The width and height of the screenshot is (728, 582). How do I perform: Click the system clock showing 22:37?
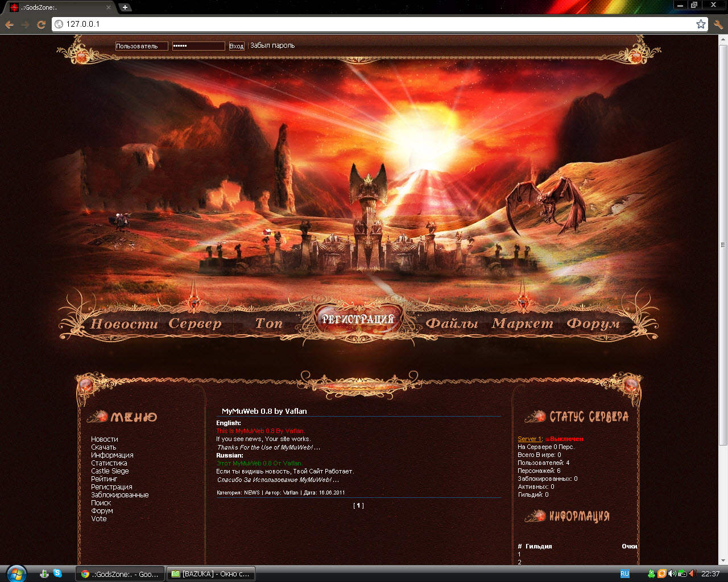[x=710, y=574]
